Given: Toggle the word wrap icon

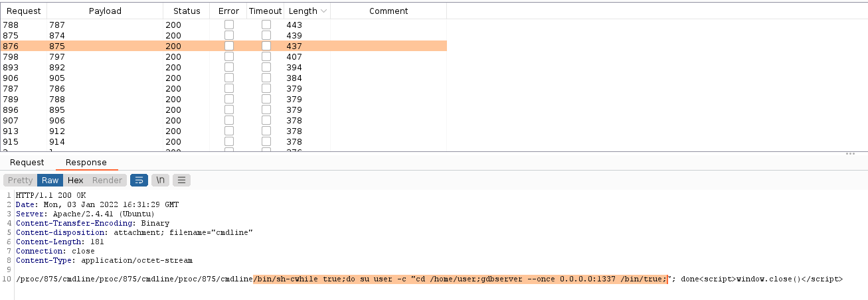Looking at the screenshot, I should tap(139, 180).
